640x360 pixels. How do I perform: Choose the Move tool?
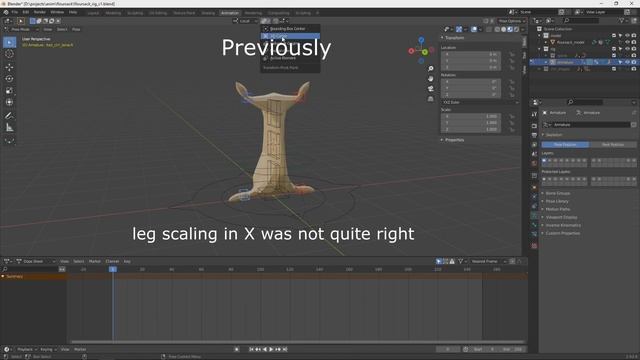tap(9, 67)
